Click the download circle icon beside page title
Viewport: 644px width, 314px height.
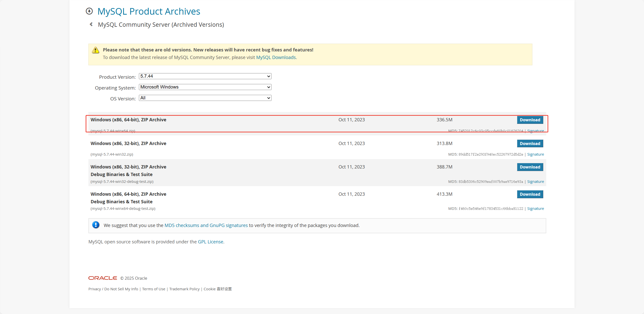[x=89, y=11]
